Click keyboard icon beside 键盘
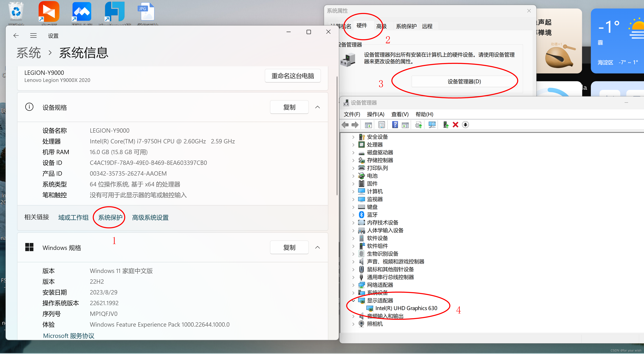The height and width of the screenshot is (354, 644). pyautogui.click(x=361, y=207)
